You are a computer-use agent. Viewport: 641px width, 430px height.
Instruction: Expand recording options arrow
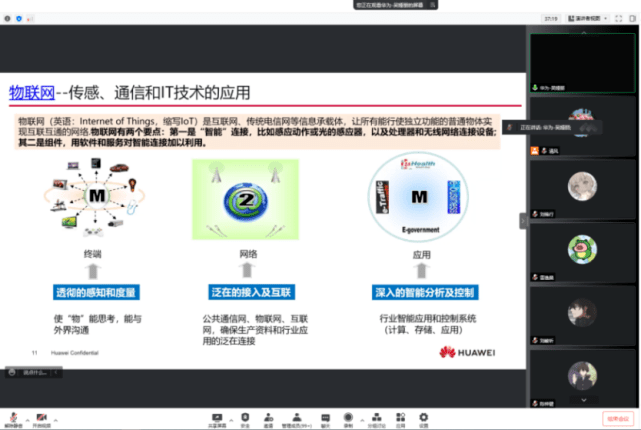tap(362, 420)
